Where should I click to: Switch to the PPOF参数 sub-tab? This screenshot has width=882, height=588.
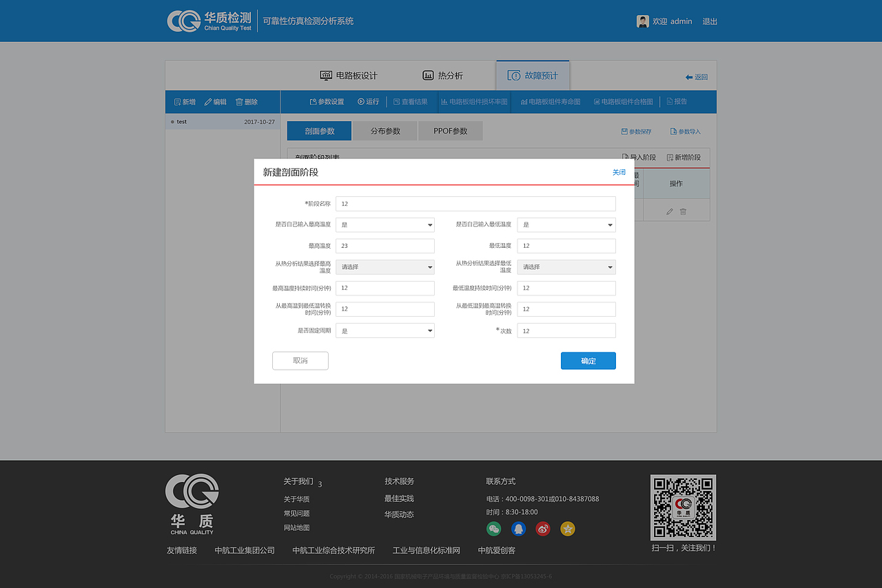(451, 131)
